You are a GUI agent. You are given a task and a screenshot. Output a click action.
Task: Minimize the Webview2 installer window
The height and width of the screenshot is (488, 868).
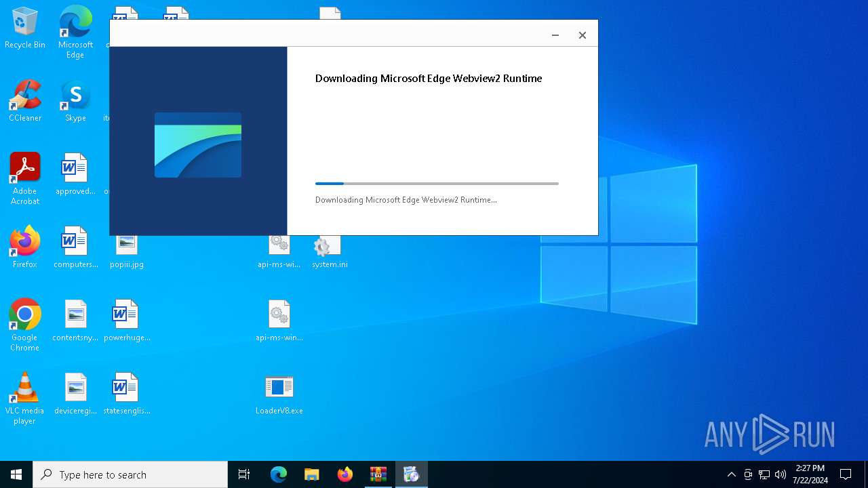[x=555, y=35]
